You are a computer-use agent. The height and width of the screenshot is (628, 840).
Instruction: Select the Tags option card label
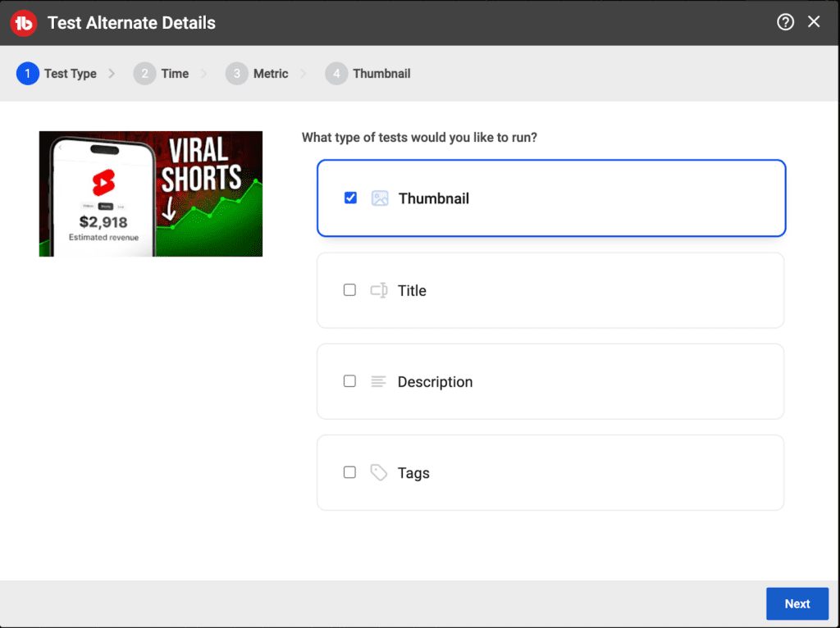[x=413, y=473]
